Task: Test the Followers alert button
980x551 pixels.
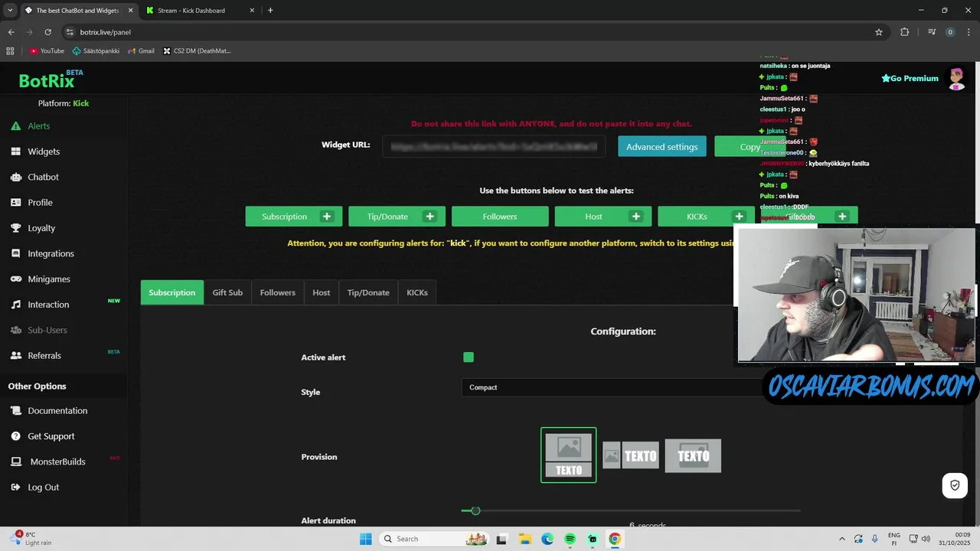Action: pyautogui.click(x=500, y=217)
